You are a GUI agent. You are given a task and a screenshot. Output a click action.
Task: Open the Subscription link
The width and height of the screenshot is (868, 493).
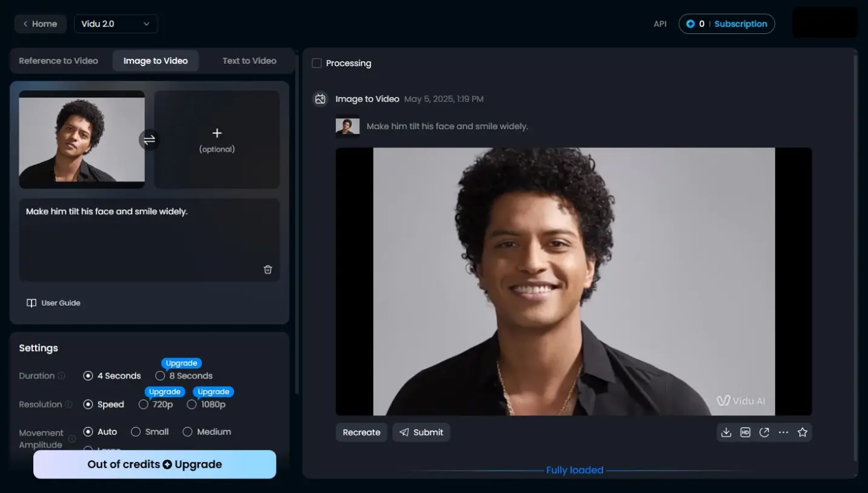click(x=741, y=24)
